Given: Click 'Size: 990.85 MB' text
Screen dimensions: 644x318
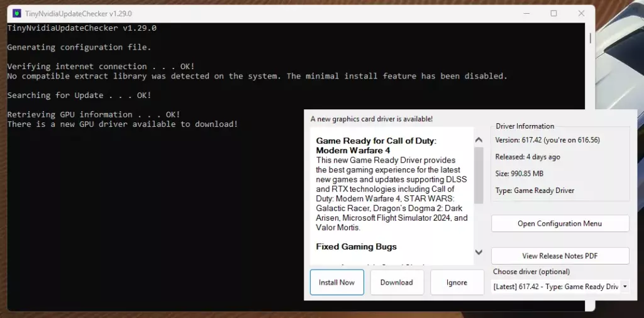Looking at the screenshot, I should (x=519, y=173).
